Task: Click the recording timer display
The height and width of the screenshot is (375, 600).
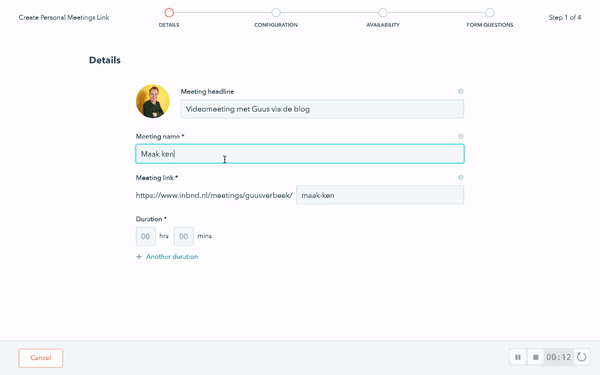Action: [x=559, y=357]
